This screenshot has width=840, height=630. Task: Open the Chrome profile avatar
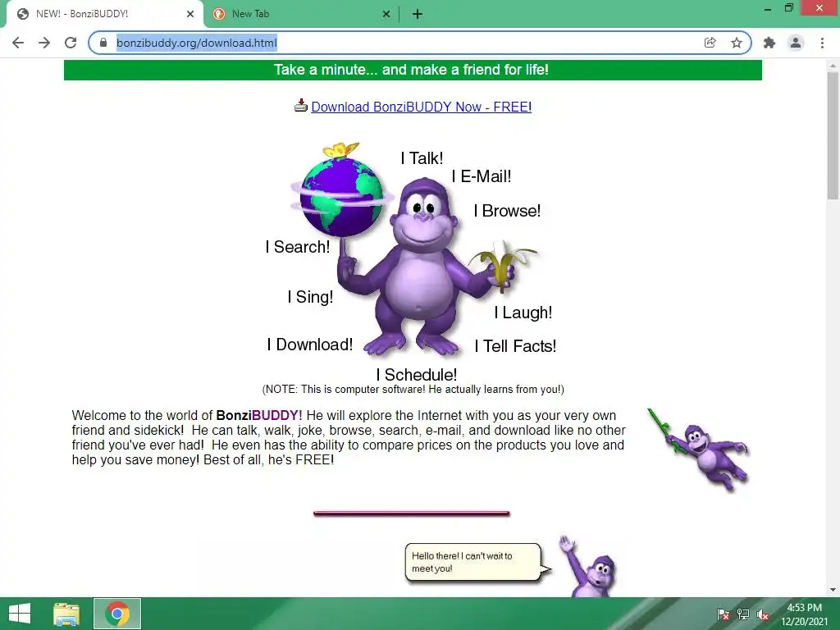tap(796, 43)
